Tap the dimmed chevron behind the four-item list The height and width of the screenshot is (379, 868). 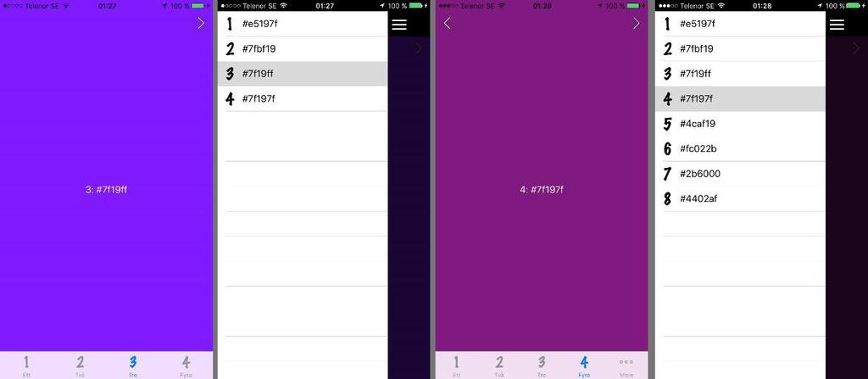pyautogui.click(x=419, y=48)
